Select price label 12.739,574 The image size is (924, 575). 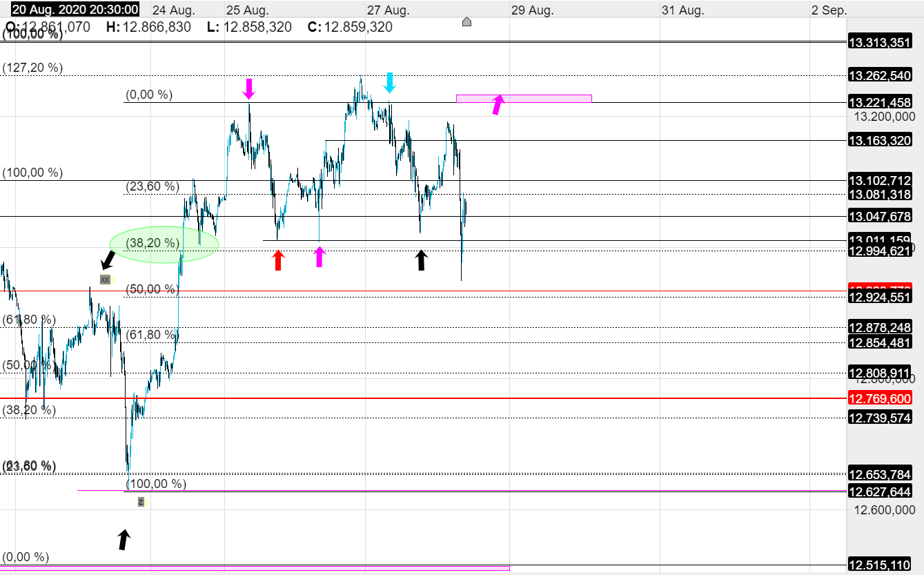(x=880, y=418)
